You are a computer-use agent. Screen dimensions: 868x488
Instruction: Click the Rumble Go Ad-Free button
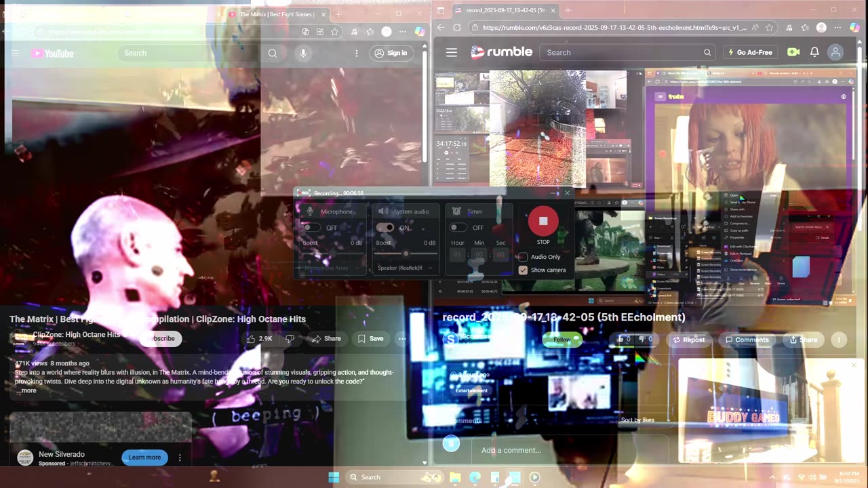pyautogui.click(x=750, y=52)
